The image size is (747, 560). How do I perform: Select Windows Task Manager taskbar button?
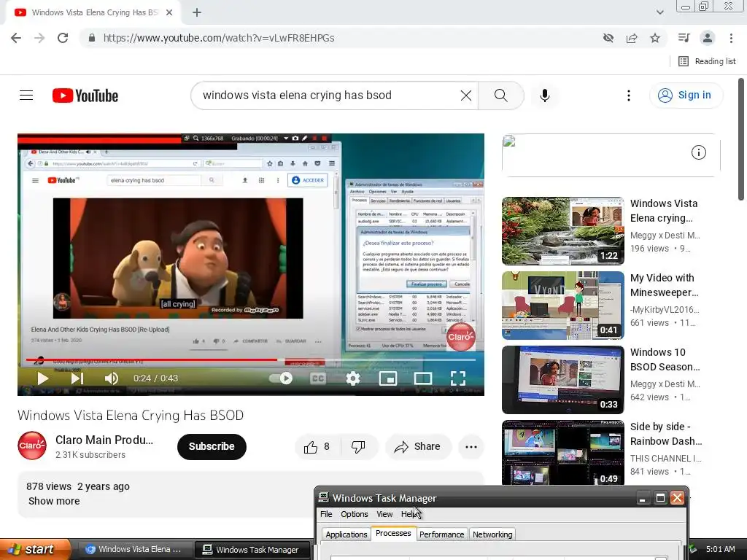252,550
